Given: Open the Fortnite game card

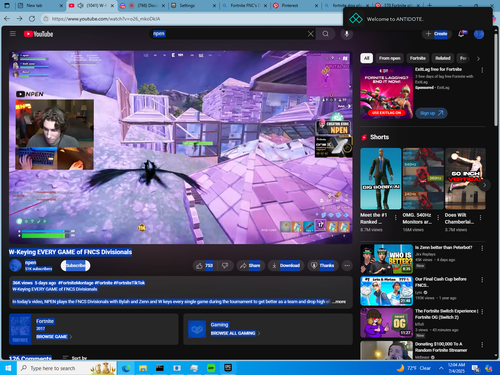Looking at the screenshot, I should pyautogui.click(x=94, y=329).
